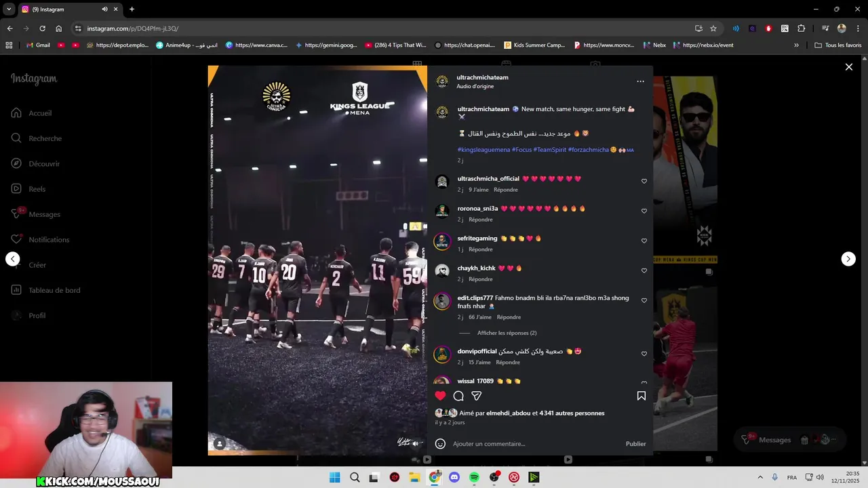Image resolution: width=868 pixels, height=488 pixels.
Task: Bookmark this page with star icon
Action: click(x=713, y=28)
